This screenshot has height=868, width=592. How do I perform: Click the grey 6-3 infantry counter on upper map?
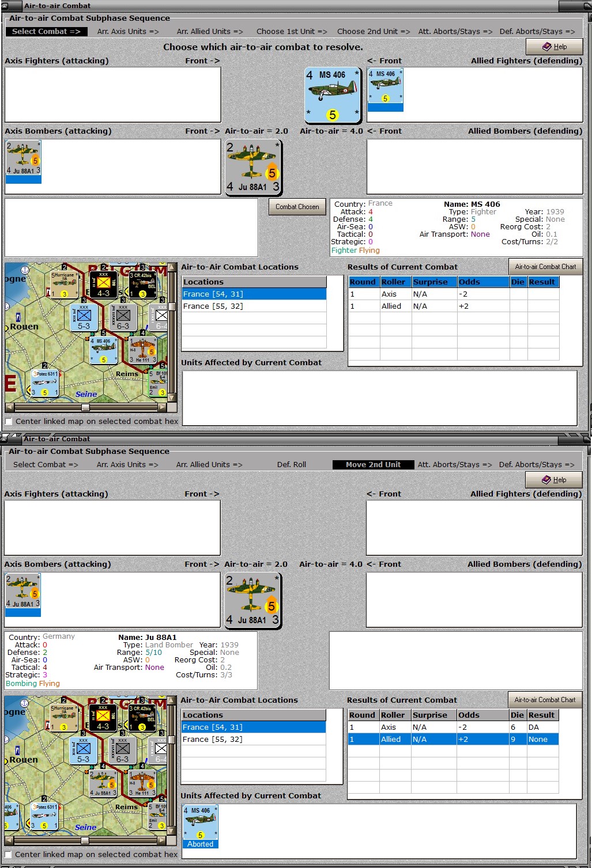pyautogui.click(x=123, y=317)
